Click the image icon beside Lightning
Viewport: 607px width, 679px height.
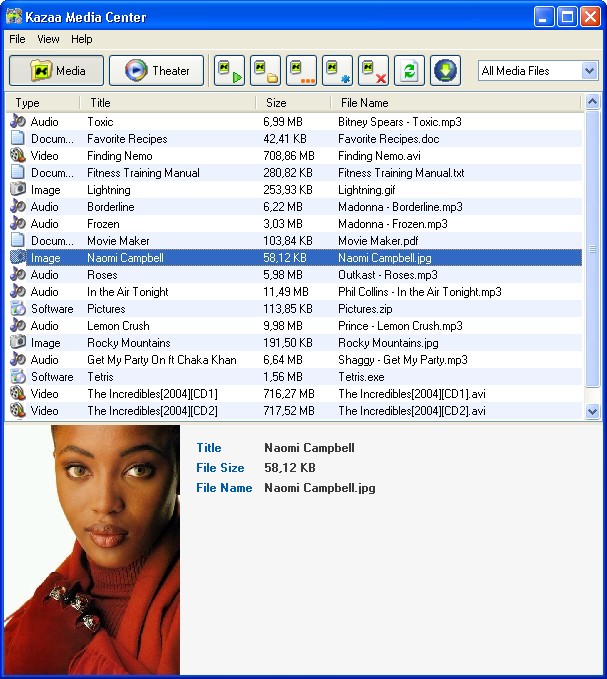(18, 189)
